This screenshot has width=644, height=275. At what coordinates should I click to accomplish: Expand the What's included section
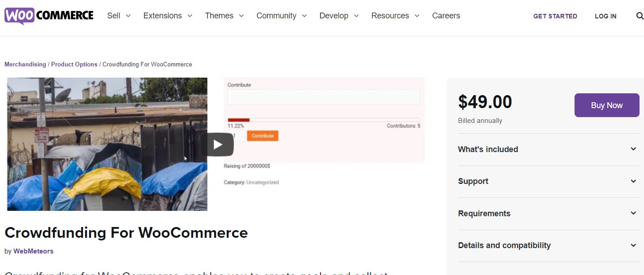[549, 149]
